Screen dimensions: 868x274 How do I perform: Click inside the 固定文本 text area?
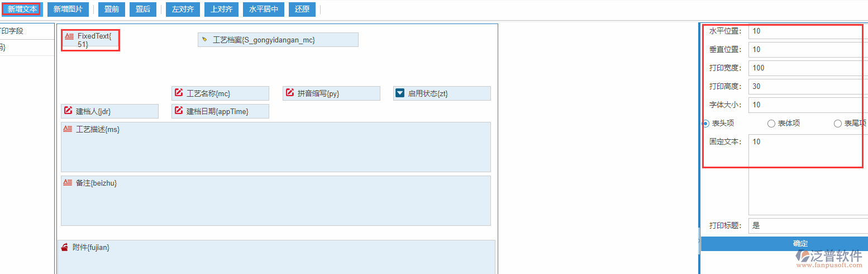(x=808, y=174)
